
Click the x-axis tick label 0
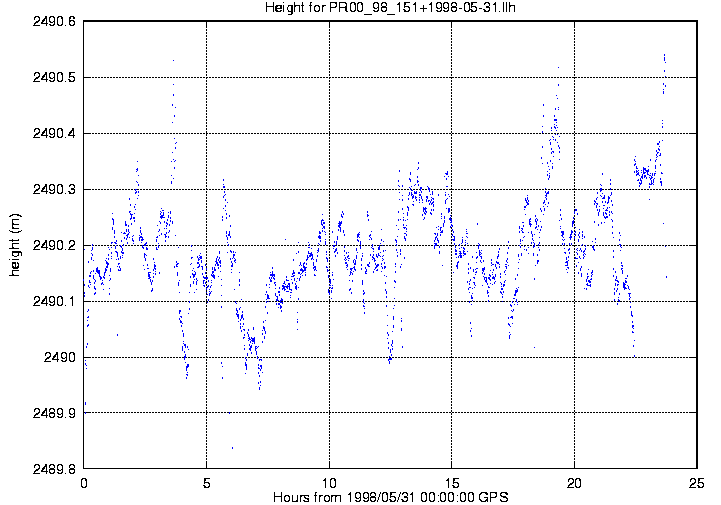point(84,482)
